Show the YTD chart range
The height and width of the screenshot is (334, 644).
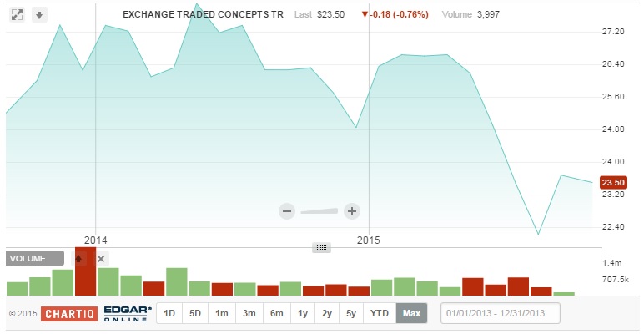(380, 314)
